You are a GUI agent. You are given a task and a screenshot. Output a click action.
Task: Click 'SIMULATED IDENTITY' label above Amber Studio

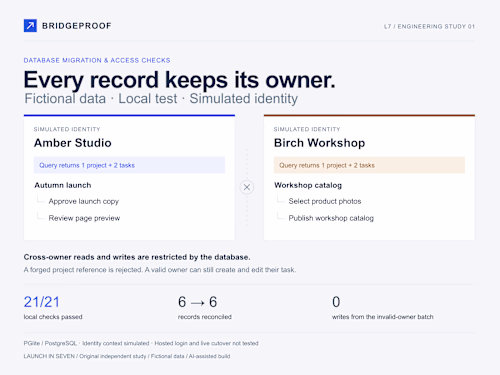[x=67, y=129]
